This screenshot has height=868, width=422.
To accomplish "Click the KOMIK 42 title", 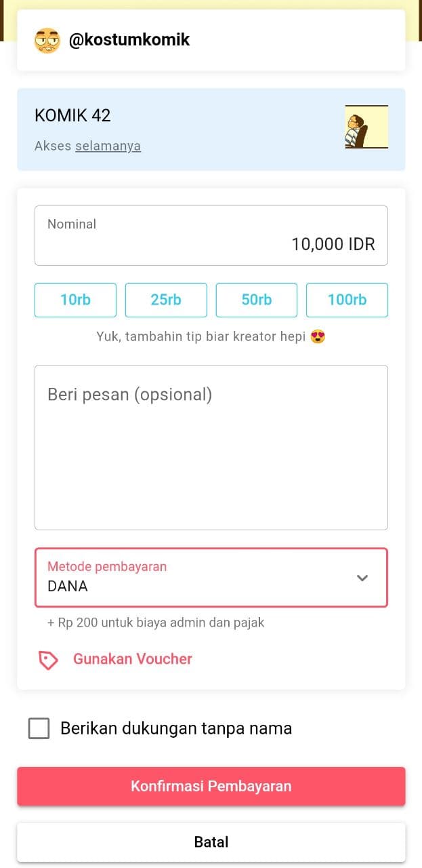I will 72,115.
